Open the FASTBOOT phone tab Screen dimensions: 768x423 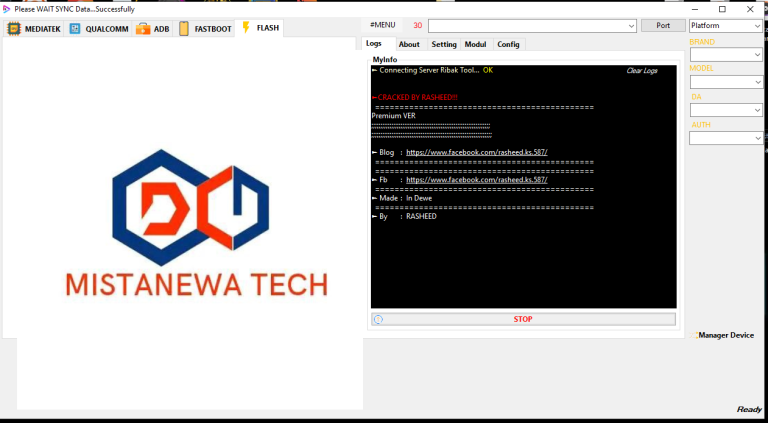[184, 29]
